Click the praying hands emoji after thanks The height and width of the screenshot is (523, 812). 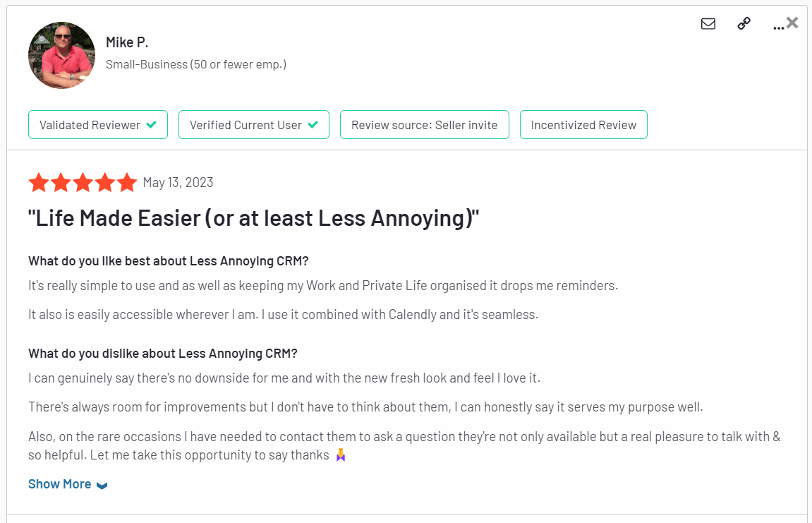pos(340,455)
